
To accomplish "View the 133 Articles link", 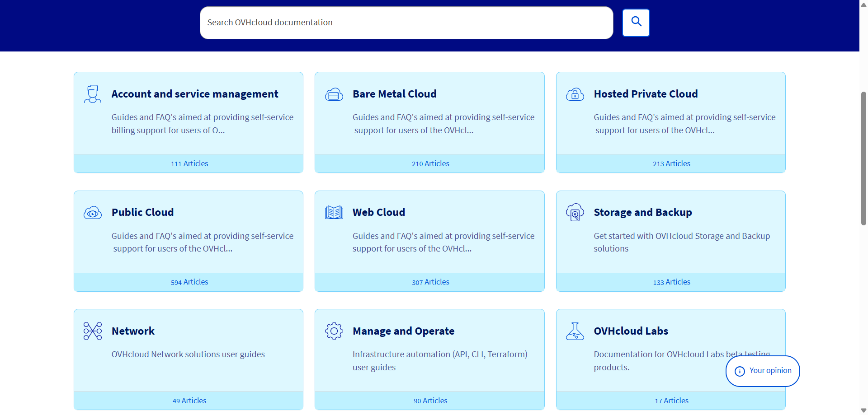I will tap(671, 282).
